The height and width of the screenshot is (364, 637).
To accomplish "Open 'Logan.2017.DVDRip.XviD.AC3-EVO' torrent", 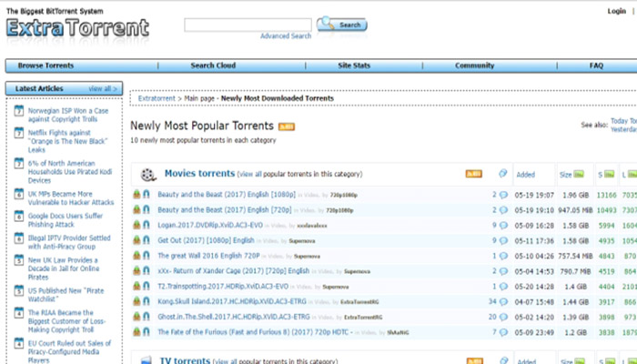I will click(210, 225).
